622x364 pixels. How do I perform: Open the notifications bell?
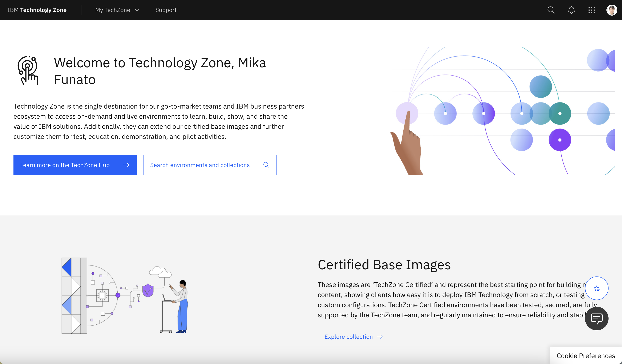coord(571,10)
